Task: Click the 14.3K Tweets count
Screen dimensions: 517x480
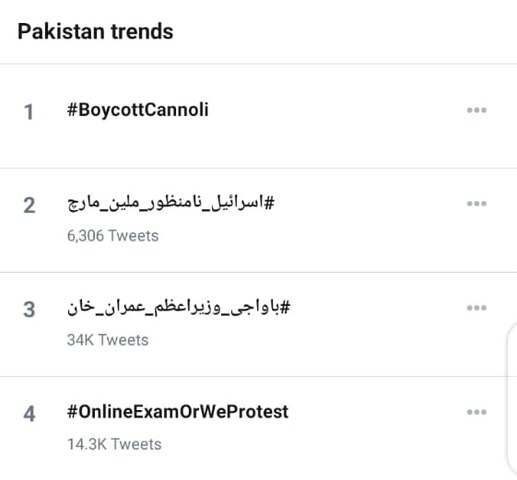Action: pos(114,444)
